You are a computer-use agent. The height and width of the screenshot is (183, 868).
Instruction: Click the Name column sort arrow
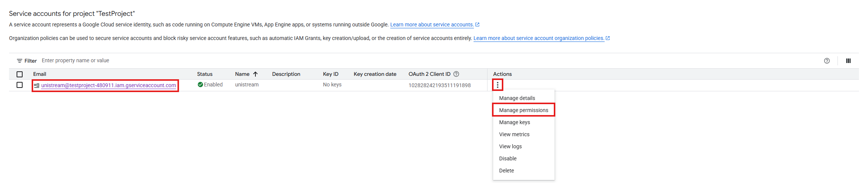point(255,74)
